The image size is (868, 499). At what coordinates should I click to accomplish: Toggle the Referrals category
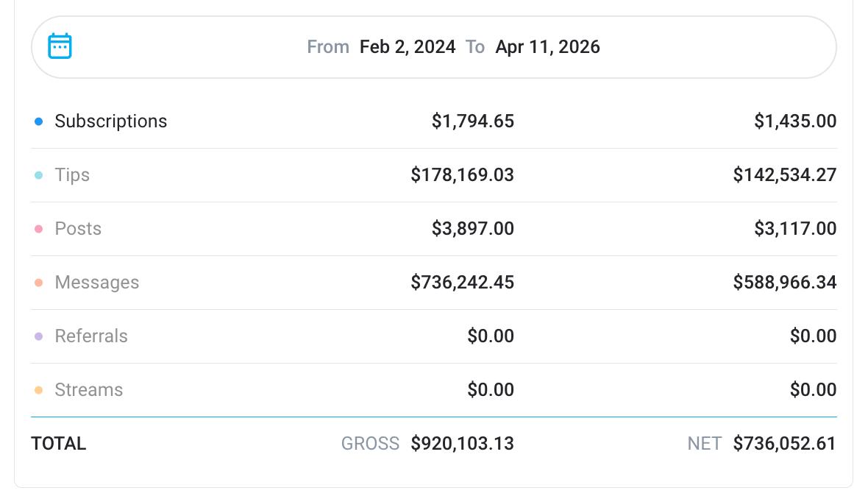(x=91, y=336)
